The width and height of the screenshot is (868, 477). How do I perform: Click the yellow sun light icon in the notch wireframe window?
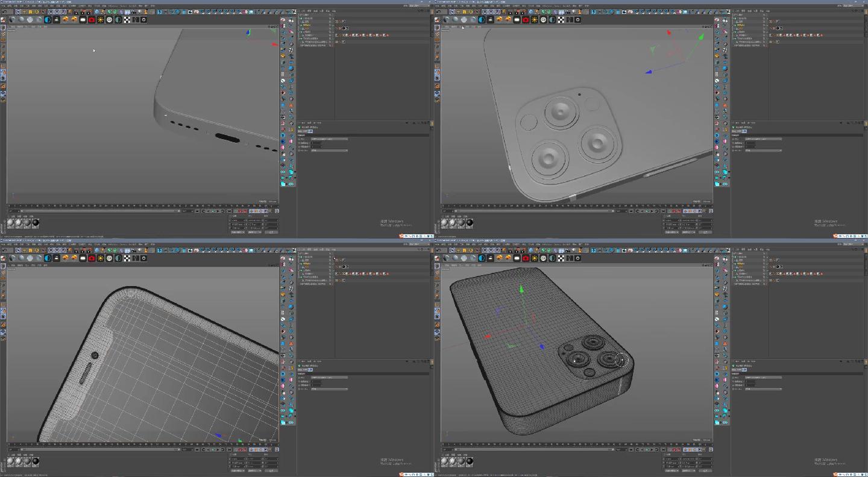pos(100,258)
